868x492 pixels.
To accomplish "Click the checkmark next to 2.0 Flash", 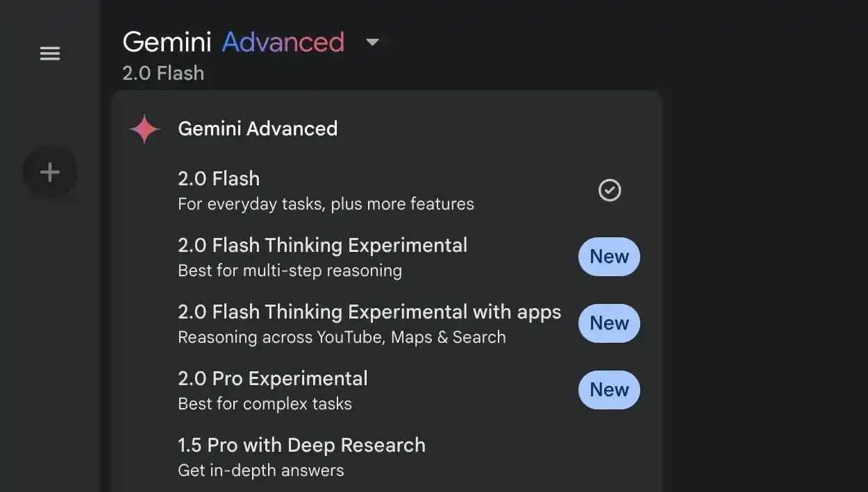I will coord(609,189).
